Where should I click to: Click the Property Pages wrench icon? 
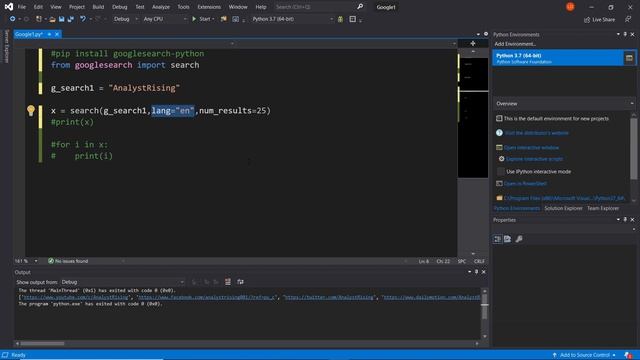[x=519, y=239]
